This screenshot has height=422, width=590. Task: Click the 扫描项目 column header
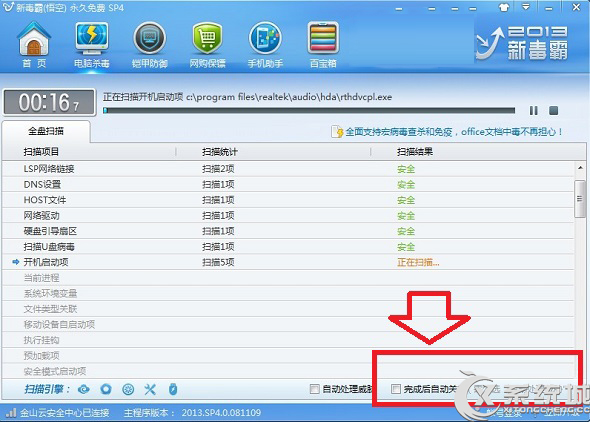41,152
